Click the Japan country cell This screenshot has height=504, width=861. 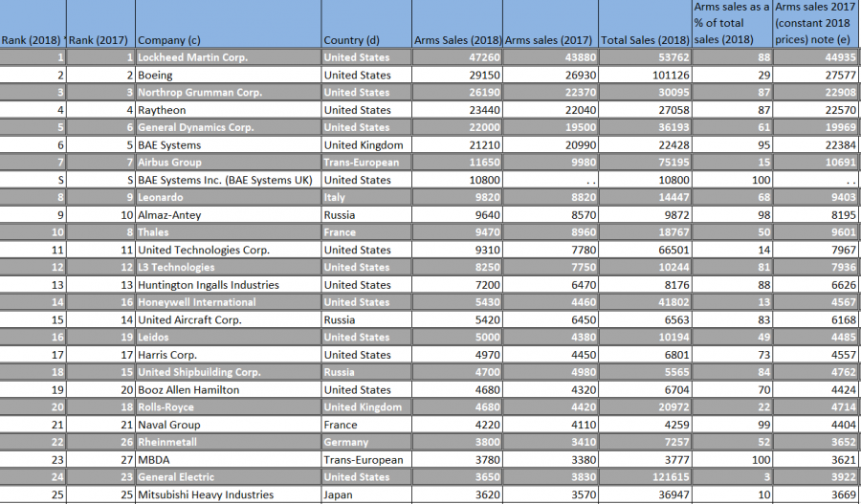(x=366, y=494)
